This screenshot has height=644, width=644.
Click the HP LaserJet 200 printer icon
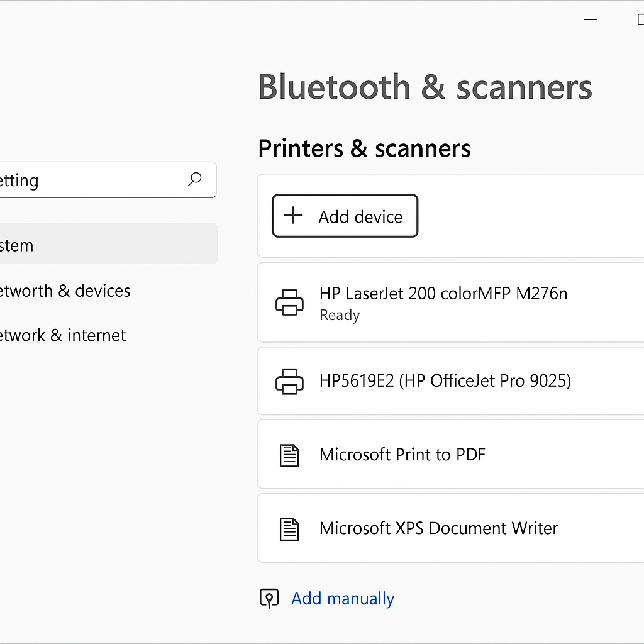point(289,303)
